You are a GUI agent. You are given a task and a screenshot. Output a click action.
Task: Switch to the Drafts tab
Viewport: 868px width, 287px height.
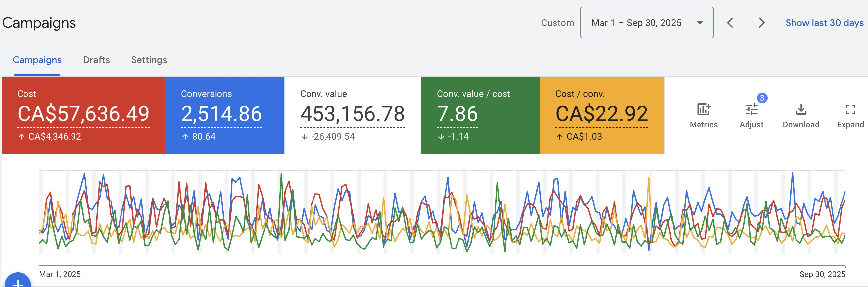pyautogui.click(x=96, y=60)
